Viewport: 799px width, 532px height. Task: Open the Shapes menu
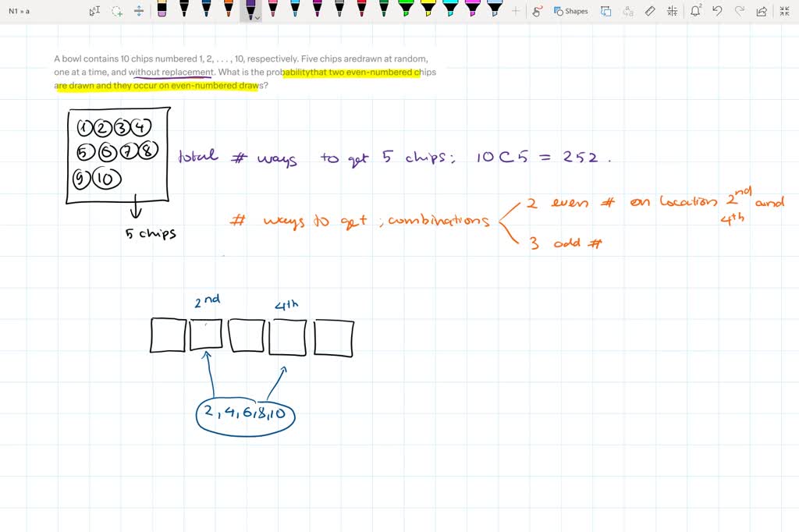570,11
